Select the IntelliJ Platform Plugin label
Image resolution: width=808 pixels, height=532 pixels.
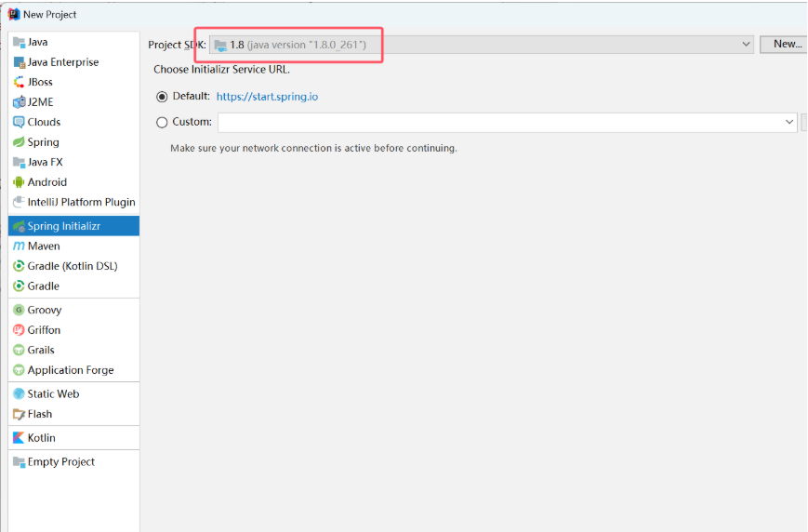[x=82, y=202]
